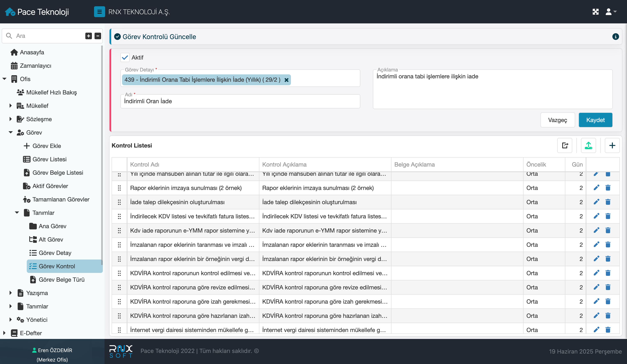
Task: Delete the Rapor eklerinin imzaya sunulması row
Action: (x=608, y=188)
